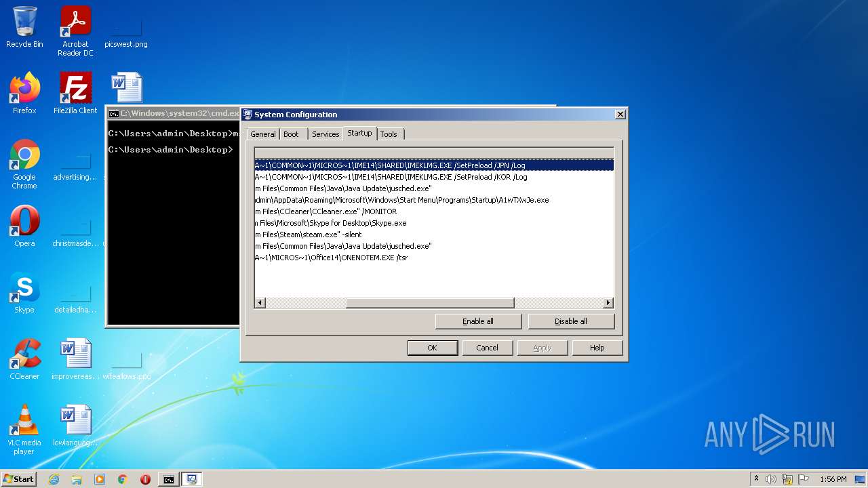The image size is (868, 488).
Task: Select the improvereas Word document icon
Action: [x=75, y=359]
